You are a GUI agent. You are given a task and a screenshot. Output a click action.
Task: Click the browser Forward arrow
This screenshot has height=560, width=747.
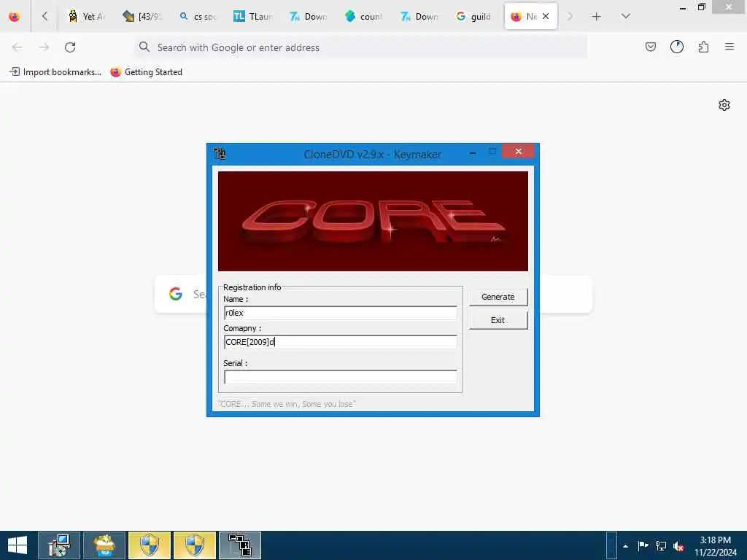(44, 47)
